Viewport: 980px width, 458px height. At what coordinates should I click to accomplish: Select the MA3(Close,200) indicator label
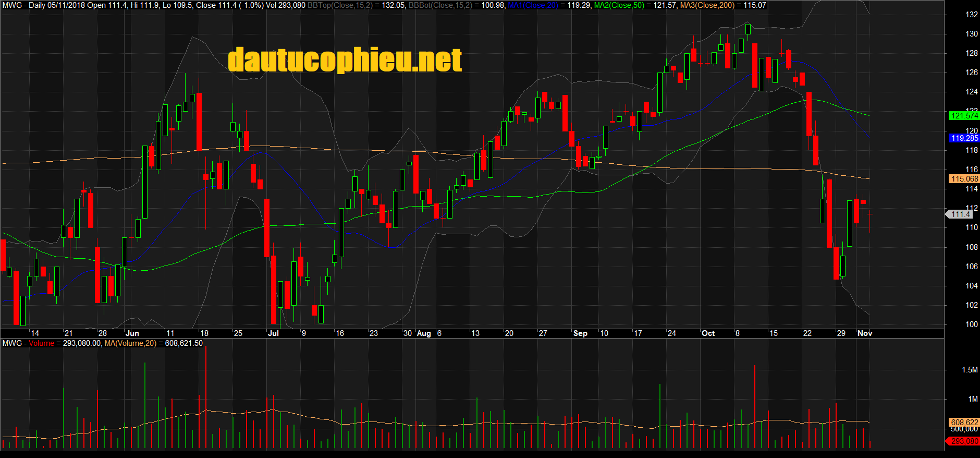[707, 5]
